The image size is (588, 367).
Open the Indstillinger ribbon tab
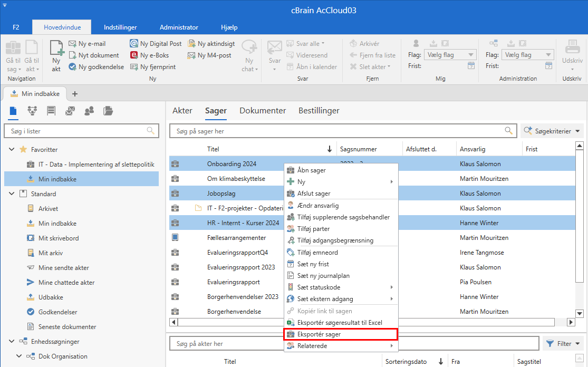pyautogui.click(x=120, y=27)
